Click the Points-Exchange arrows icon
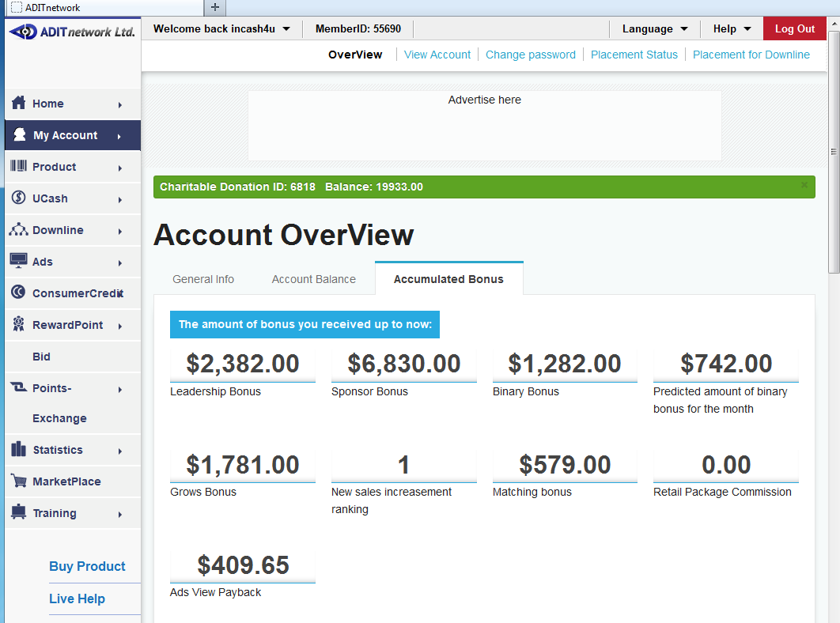840x623 pixels. [x=18, y=387]
